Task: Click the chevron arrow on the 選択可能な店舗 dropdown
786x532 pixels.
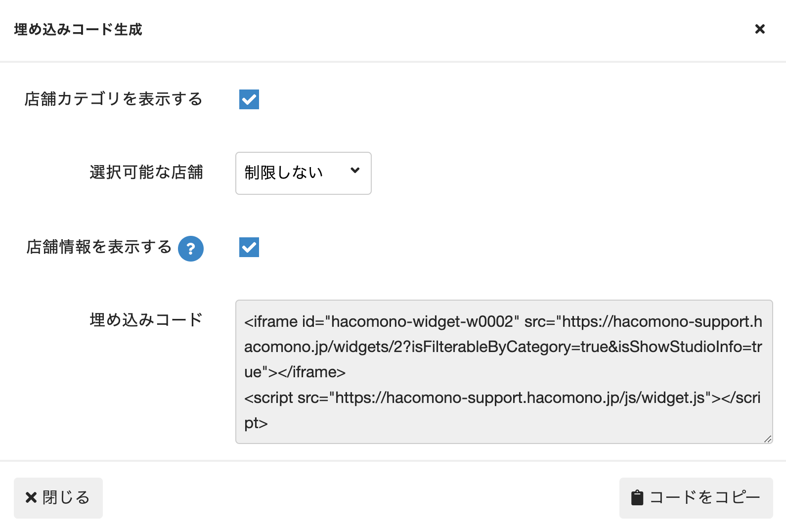Action: click(x=355, y=171)
